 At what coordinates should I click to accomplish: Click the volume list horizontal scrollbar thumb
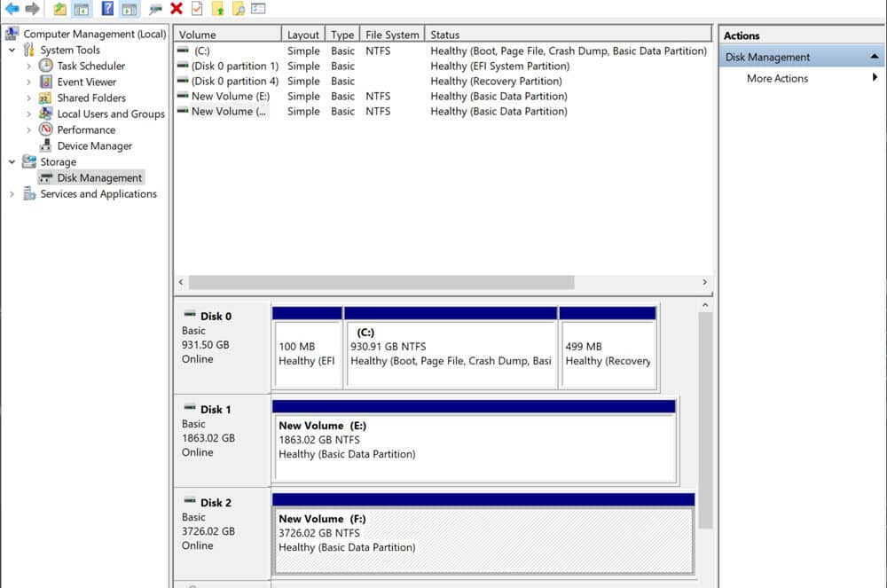coord(381,282)
